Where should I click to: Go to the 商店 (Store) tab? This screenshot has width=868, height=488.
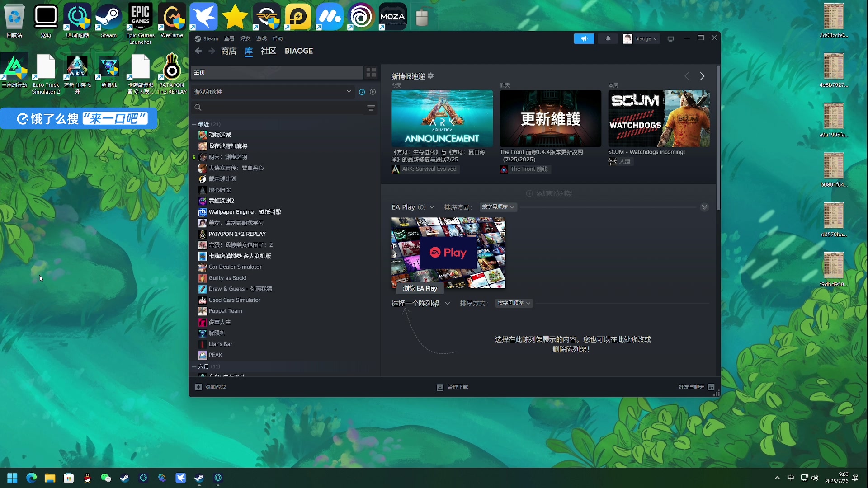[x=229, y=51]
